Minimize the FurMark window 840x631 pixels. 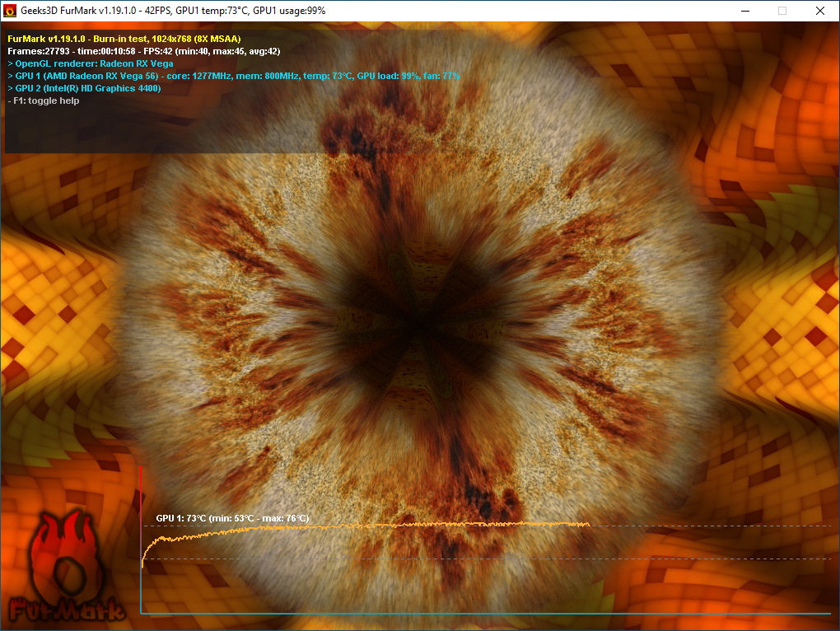(745, 11)
